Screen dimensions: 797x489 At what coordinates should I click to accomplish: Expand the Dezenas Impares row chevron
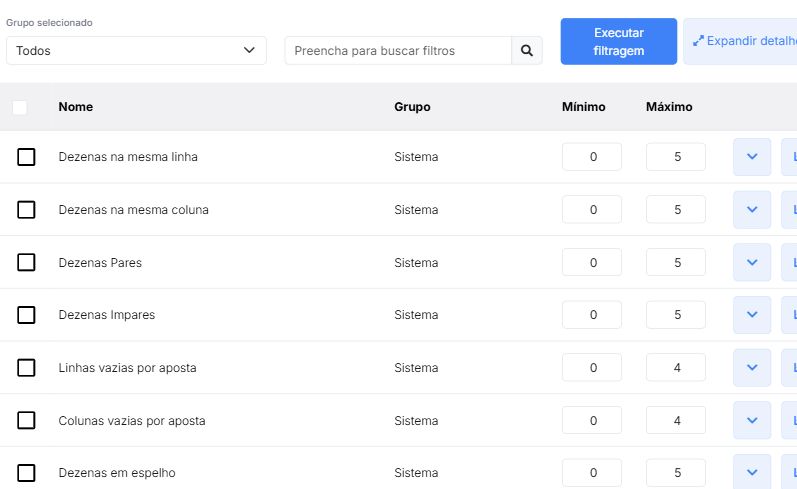tap(752, 315)
